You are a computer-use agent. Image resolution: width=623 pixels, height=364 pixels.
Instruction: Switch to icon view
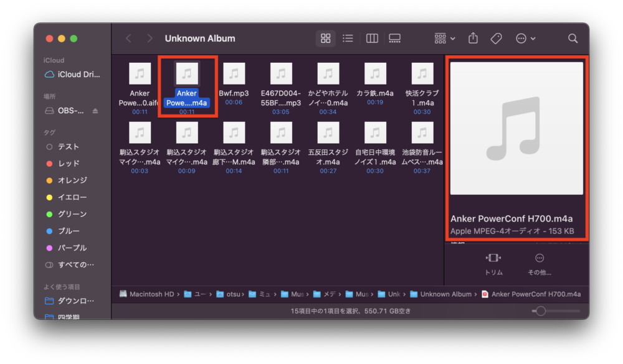(325, 39)
